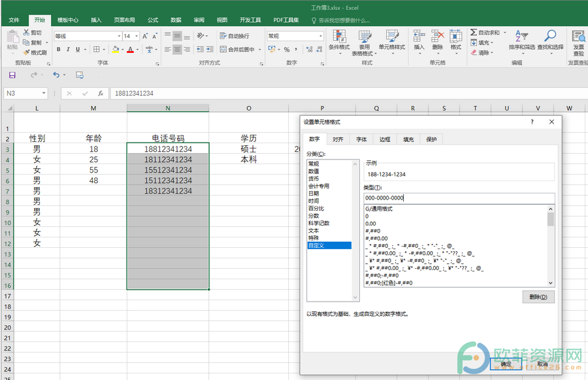Screen dimensions: 588x380
Task: Switch to the Alignment (对齐) dialog tab
Action: (338, 139)
